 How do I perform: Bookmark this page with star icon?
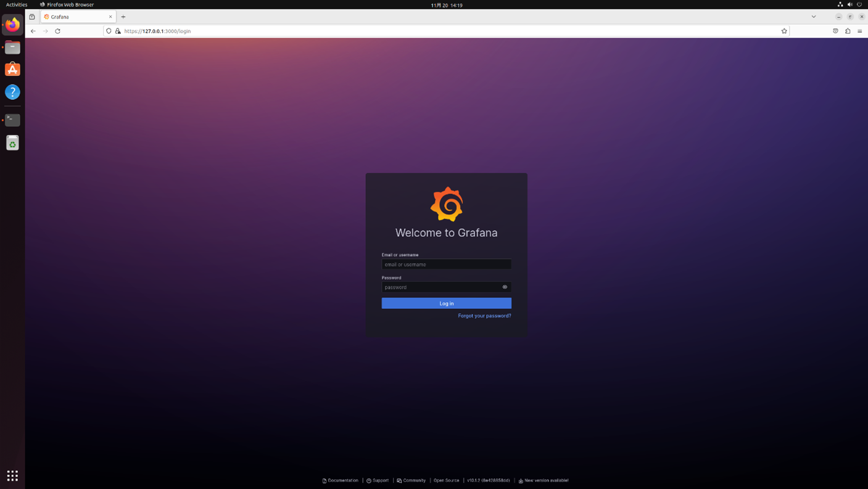[x=784, y=31]
